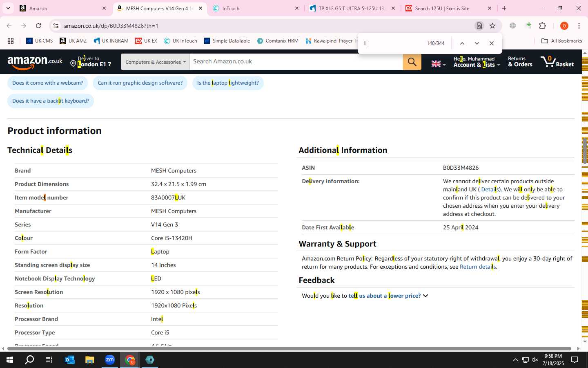
Task: Open Simple DataTable bookmark
Action: point(227,41)
